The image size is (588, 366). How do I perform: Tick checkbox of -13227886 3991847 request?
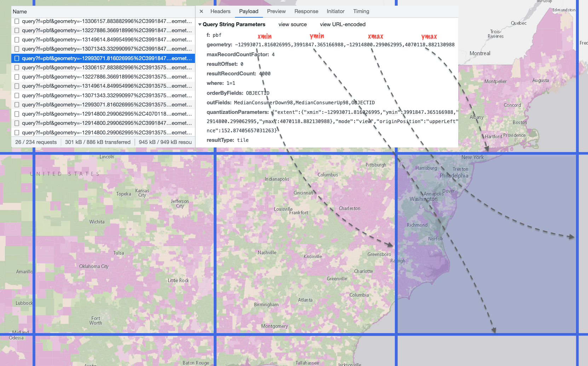[17, 30]
